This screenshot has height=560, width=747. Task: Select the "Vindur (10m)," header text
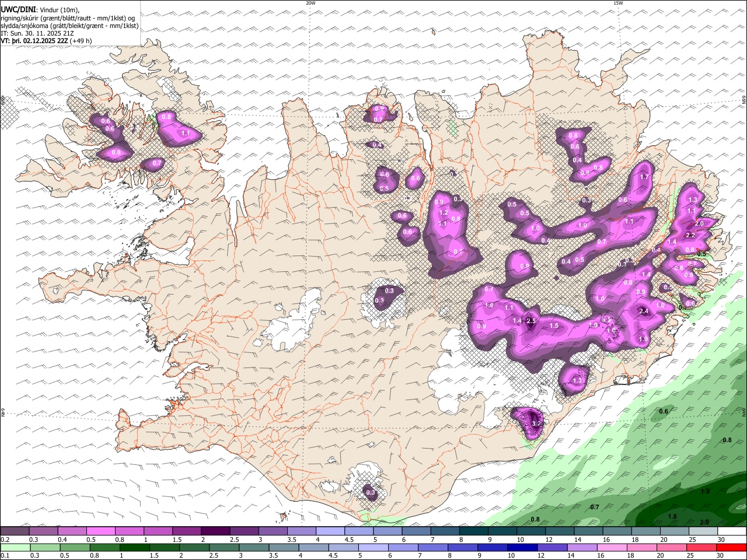click(59, 10)
